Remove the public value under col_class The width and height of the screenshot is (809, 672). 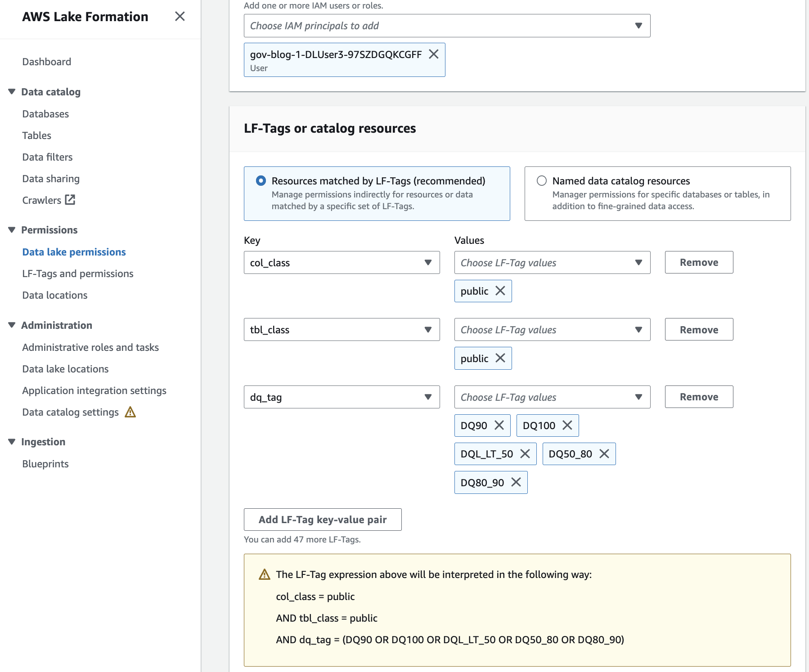point(500,291)
